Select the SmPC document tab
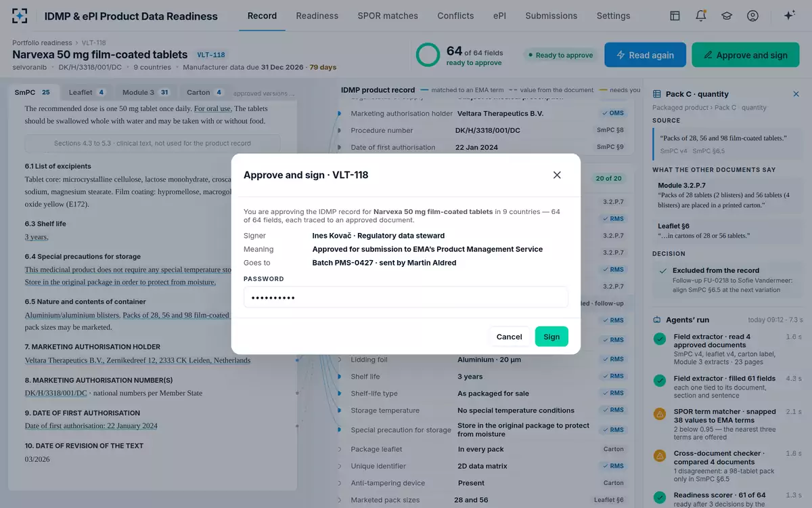The width and height of the screenshot is (812, 508). (33, 92)
